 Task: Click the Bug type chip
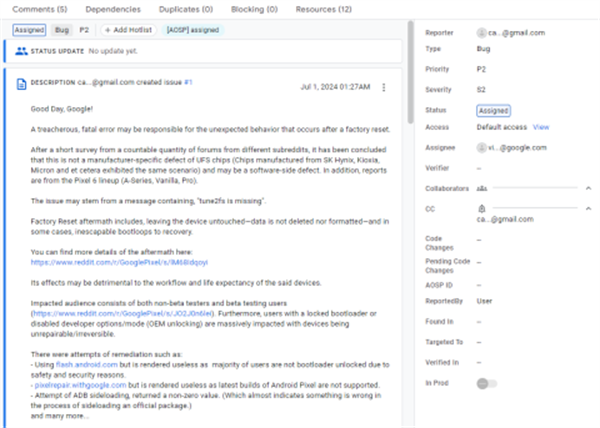[62, 30]
